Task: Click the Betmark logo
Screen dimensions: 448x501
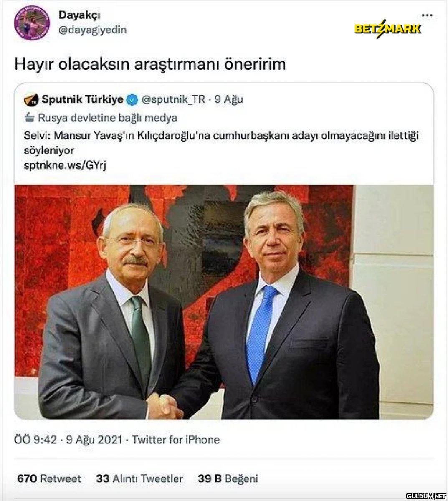Action: coord(388,29)
